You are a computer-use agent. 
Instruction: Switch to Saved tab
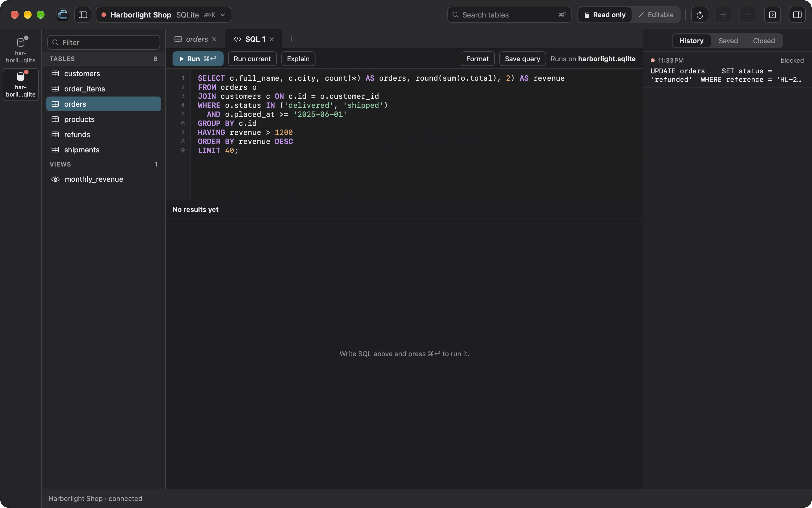pyautogui.click(x=728, y=41)
